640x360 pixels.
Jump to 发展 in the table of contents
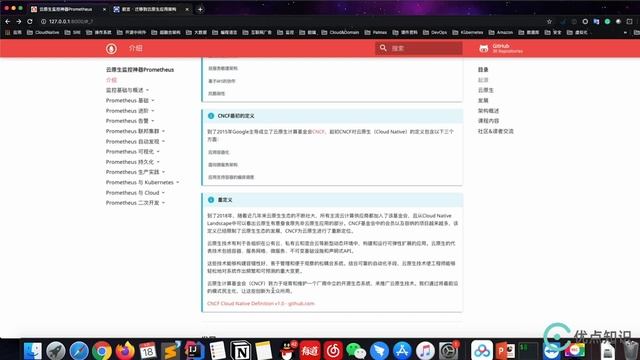click(483, 100)
